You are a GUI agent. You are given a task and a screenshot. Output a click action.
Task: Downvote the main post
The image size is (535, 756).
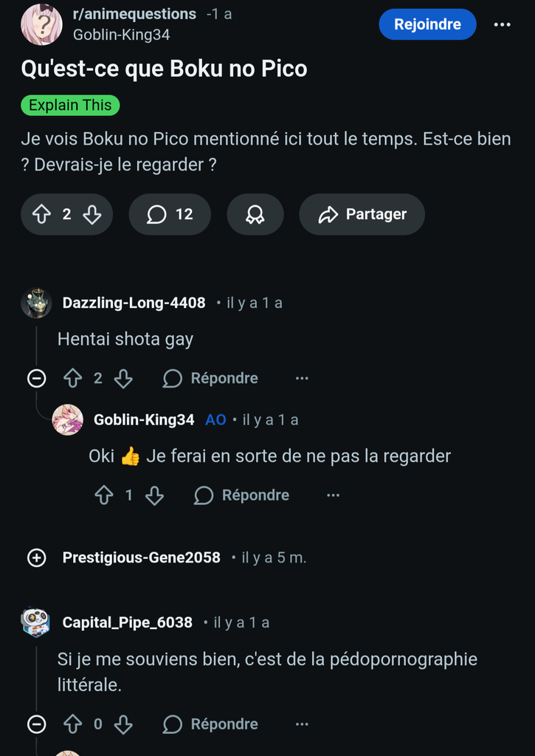click(92, 214)
